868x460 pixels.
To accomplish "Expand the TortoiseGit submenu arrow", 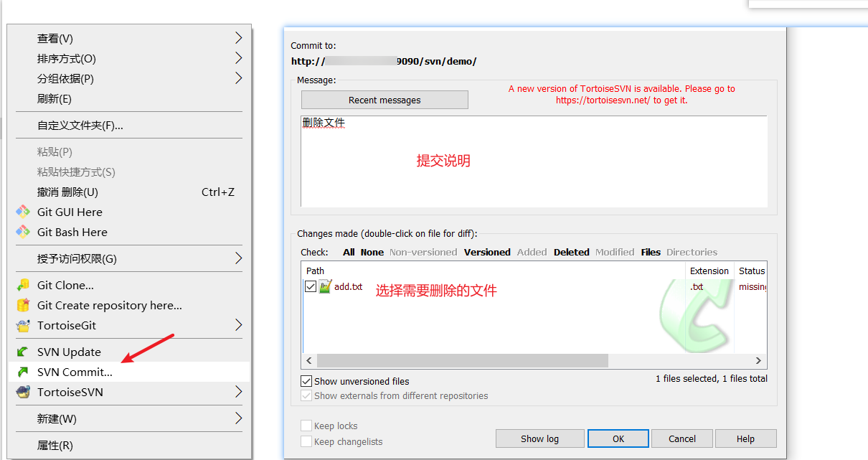I will (239, 325).
